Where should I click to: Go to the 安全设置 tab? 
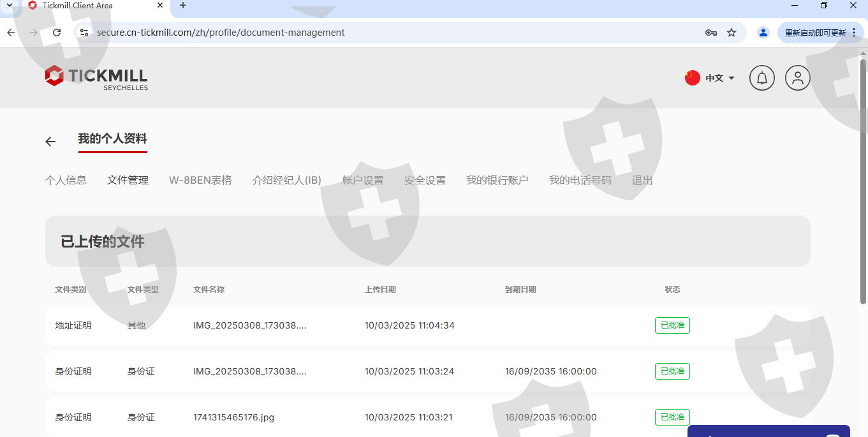pyautogui.click(x=425, y=181)
